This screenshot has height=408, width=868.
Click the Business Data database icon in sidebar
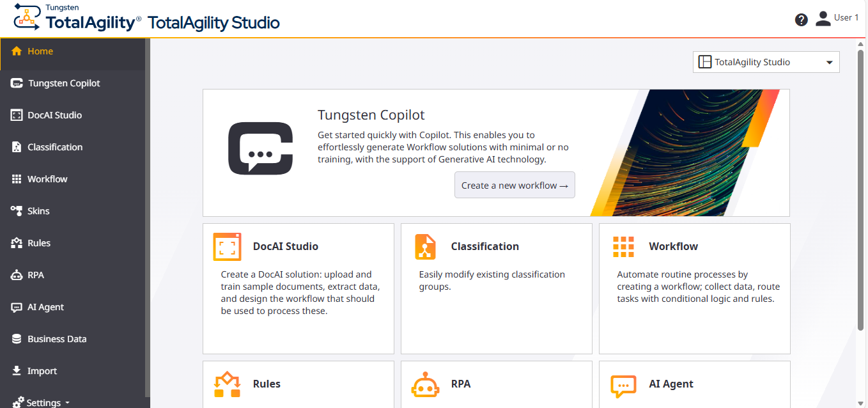(17, 339)
